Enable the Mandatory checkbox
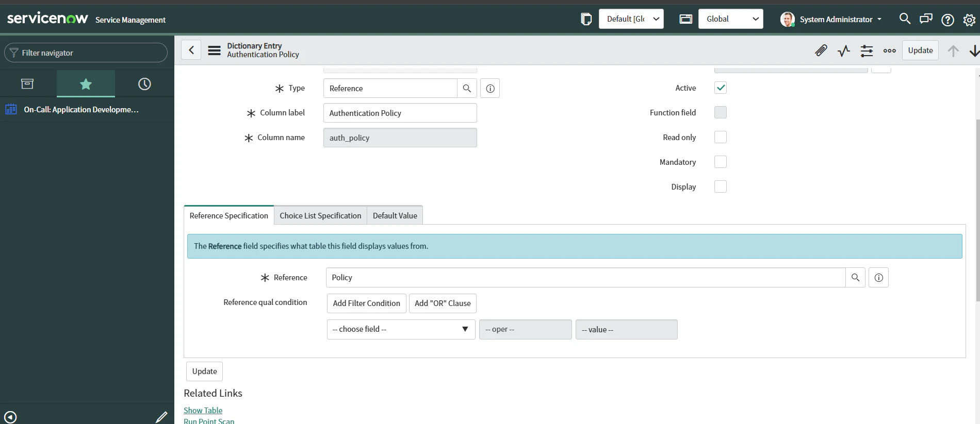Screen dimensions: 980x424 click(x=720, y=162)
